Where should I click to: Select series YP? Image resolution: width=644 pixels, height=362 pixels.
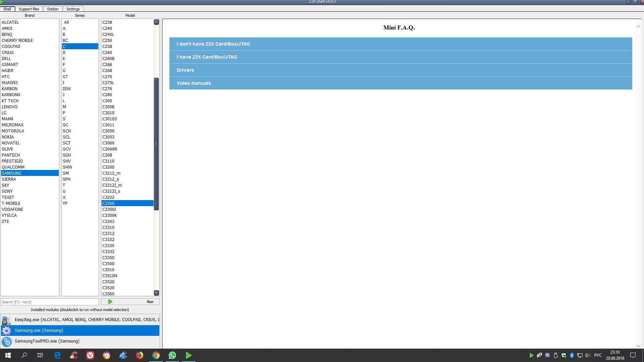[80, 203]
